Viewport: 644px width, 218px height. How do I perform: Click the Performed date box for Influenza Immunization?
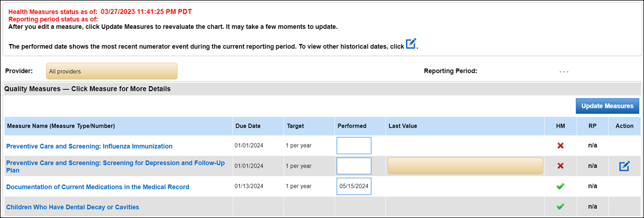354,146
